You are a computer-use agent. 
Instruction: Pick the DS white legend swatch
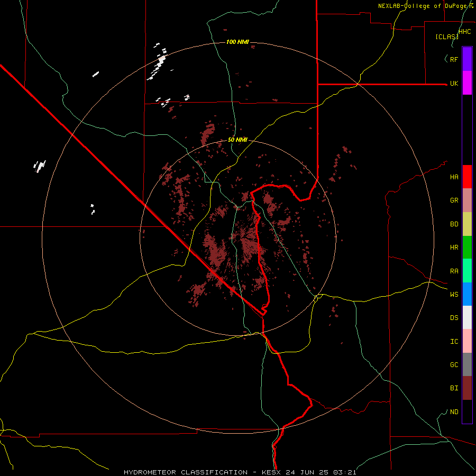click(467, 317)
